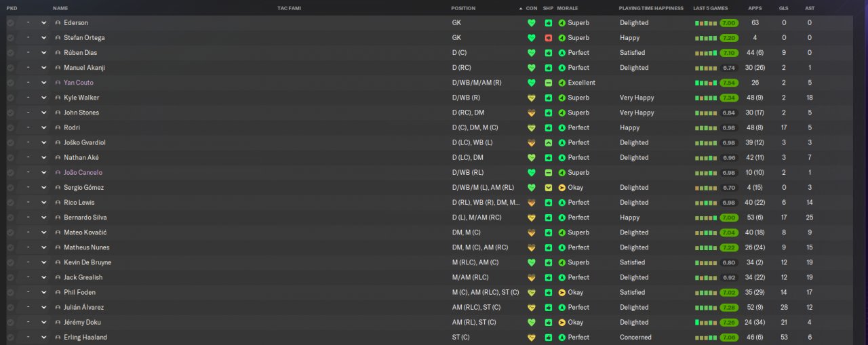Screen dimensions: 868x345
Task: Sort by the APPS column header
Action: point(755,8)
